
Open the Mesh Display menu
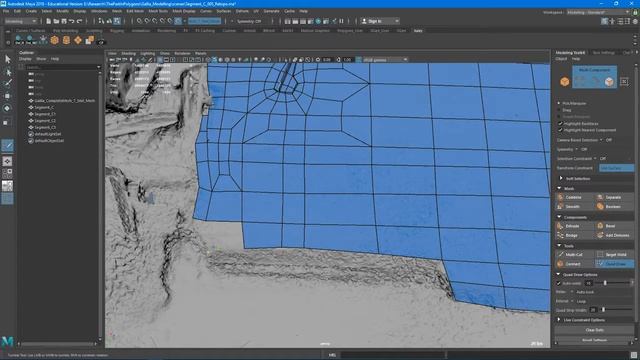click(184, 11)
